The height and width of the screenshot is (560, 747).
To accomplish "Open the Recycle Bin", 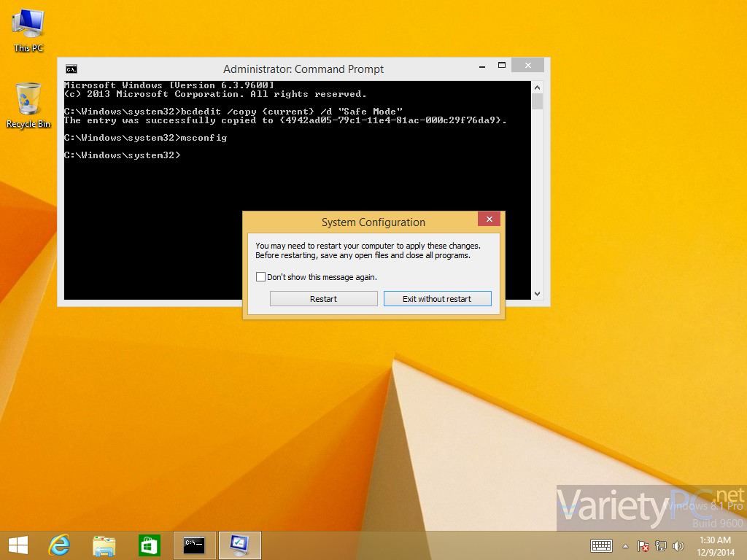I will coord(28,98).
